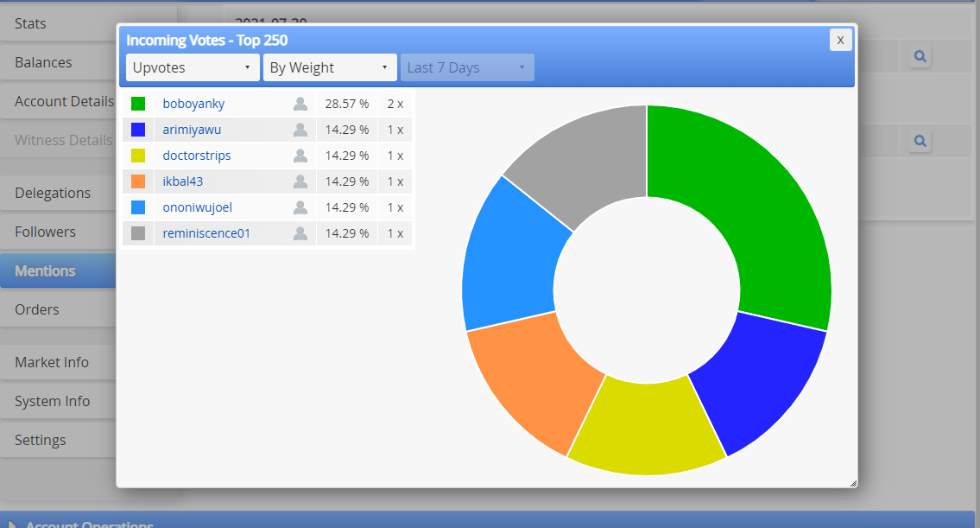The image size is (980, 528).
Task: Open profile icon for boboyanky
Action: pos(300,104)
